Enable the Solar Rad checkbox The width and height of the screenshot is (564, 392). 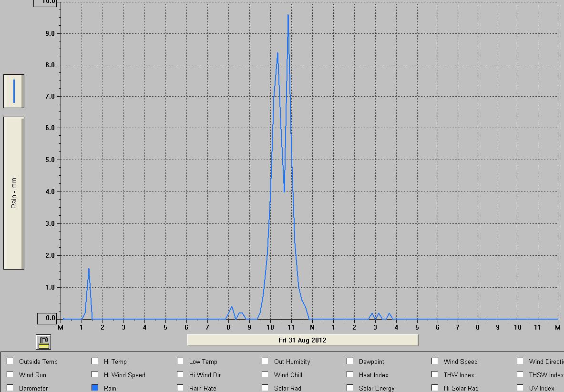tap(265, 388)
